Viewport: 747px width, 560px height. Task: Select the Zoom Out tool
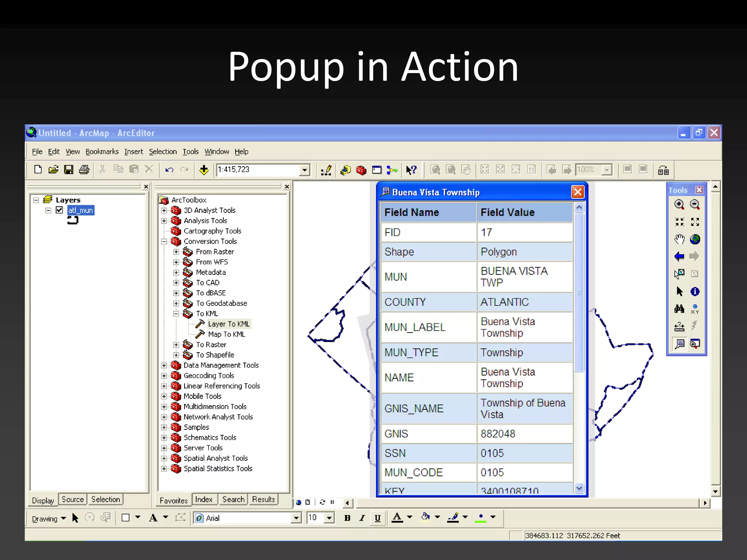point(695,205)
